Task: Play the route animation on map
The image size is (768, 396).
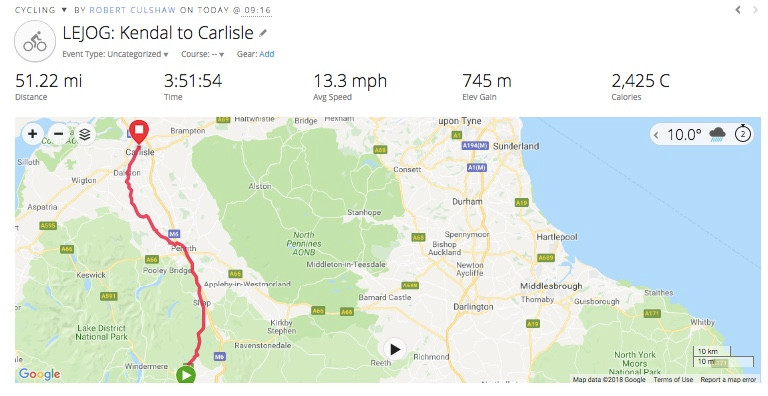Action: (394, 349)
